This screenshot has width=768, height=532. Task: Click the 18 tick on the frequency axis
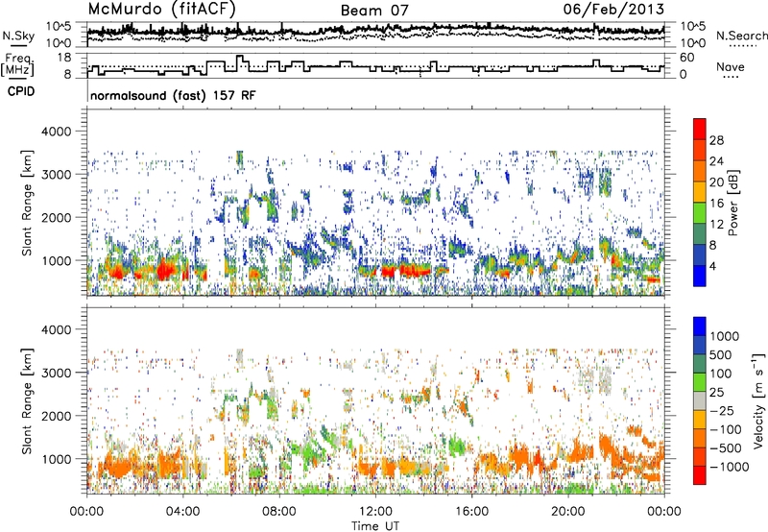click(x=64, y=58)
